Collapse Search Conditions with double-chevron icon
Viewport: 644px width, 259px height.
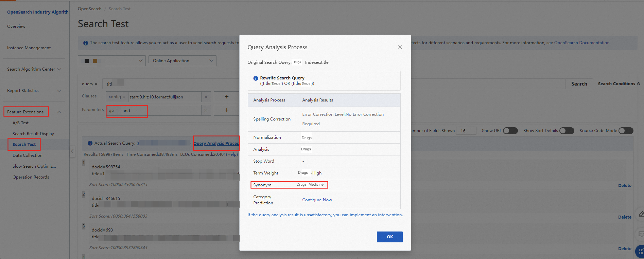click(638, 84)
